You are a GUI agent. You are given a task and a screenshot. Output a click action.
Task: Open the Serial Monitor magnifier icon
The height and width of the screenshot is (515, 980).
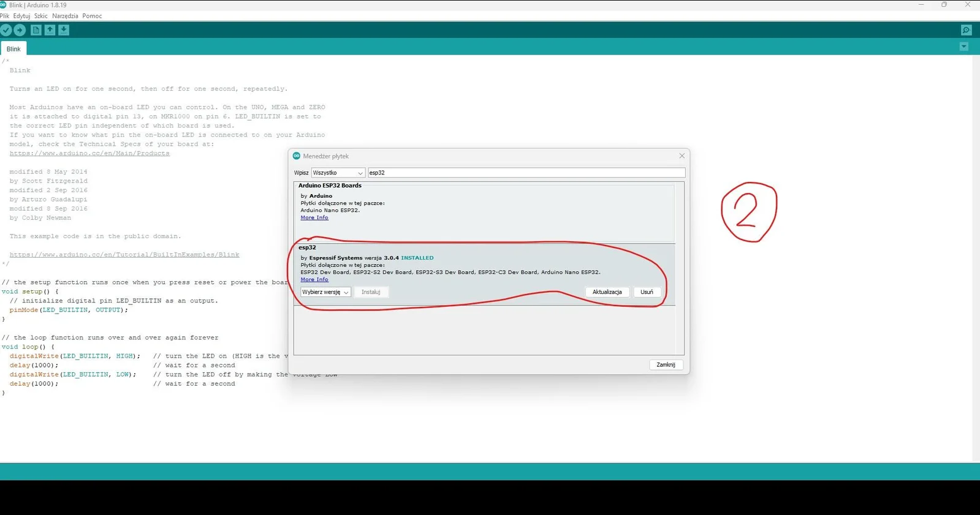(966, 30)
